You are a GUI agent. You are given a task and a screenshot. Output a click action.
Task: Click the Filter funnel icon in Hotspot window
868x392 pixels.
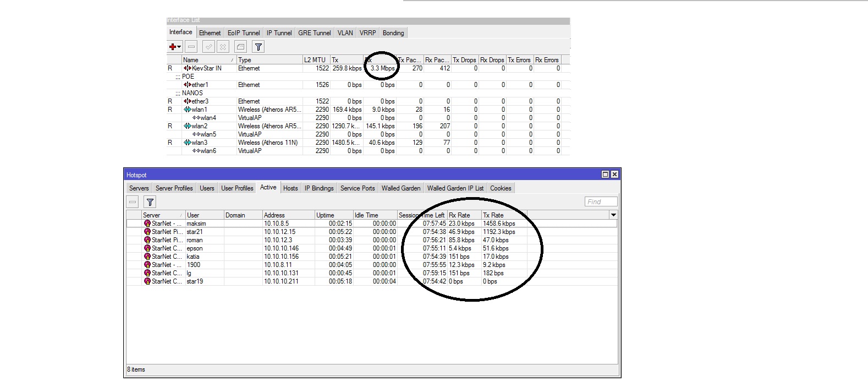tap(150, 202)
